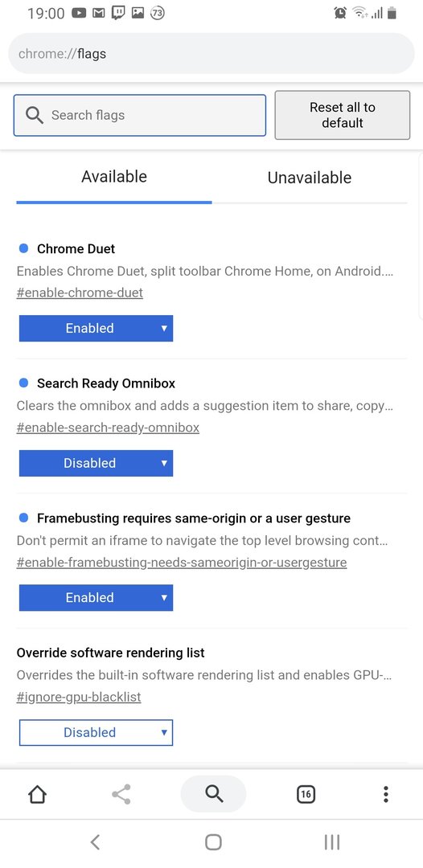Switch to the Unavailable tab

(x=310, y=178)
